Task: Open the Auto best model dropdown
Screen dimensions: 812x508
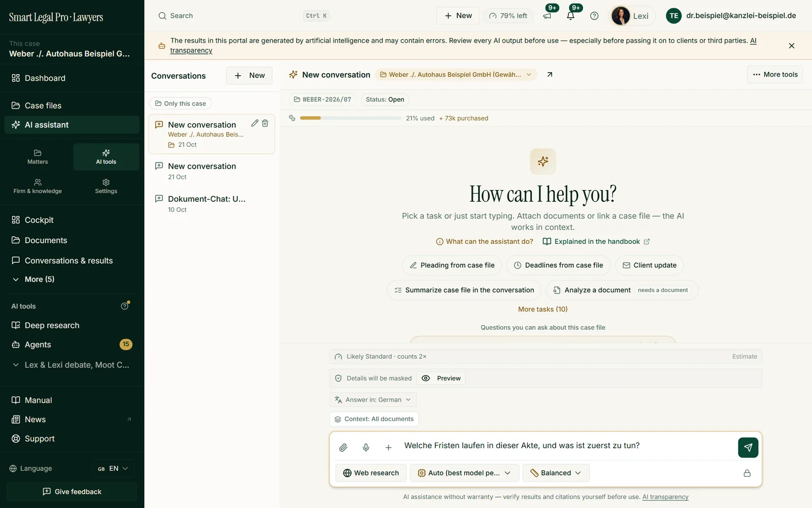Action: [x=464, y=473]
